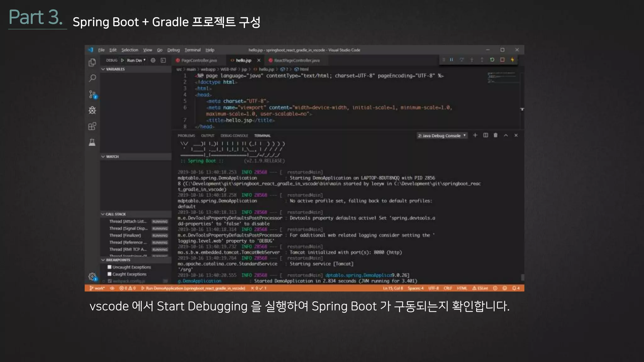
Task: Select the Thread [RMI TCP A... row
Action: [136, 249]
